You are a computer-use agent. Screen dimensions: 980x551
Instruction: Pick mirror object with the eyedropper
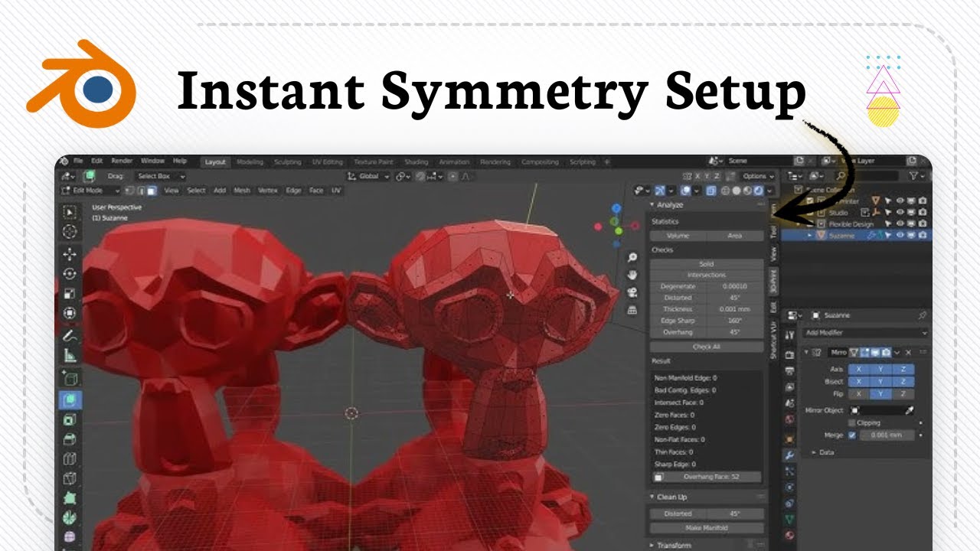910,411
